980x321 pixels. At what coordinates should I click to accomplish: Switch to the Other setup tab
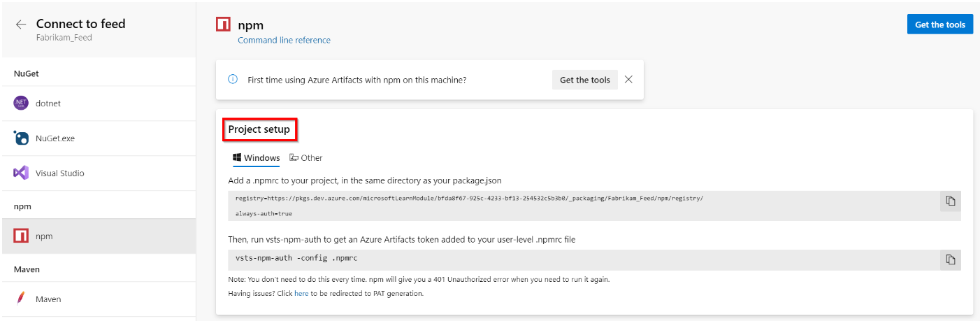[x=306, y=158]
